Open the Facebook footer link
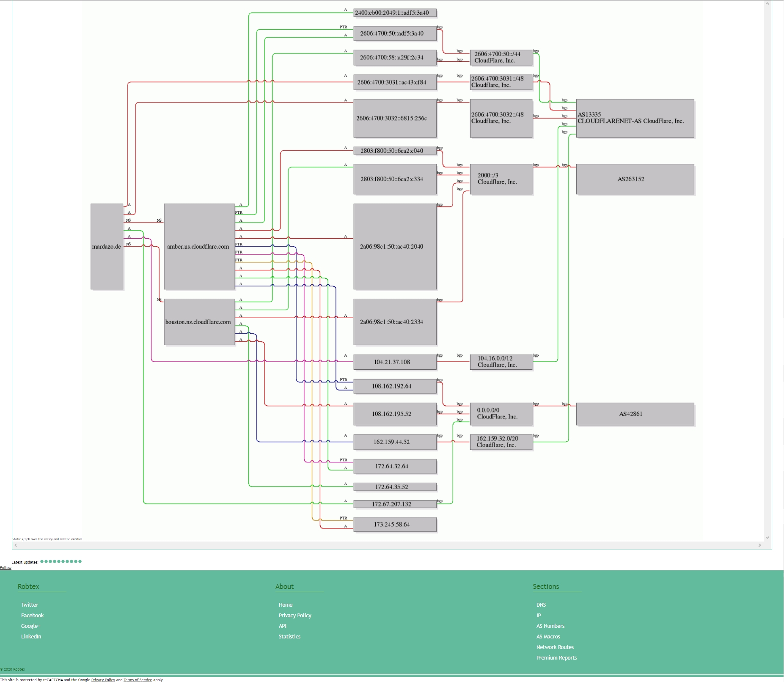Viewport: 784px width, 682px height. [x=33, y=615]
